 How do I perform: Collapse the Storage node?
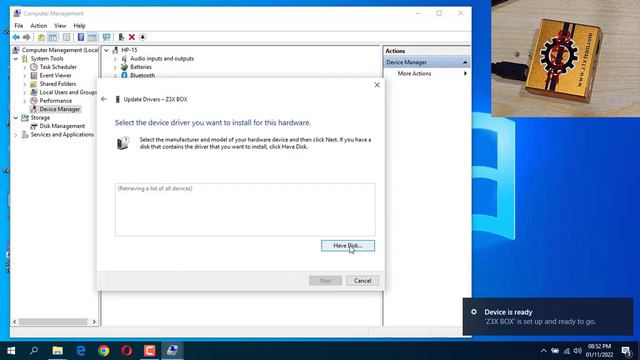[x=16, y=118]
